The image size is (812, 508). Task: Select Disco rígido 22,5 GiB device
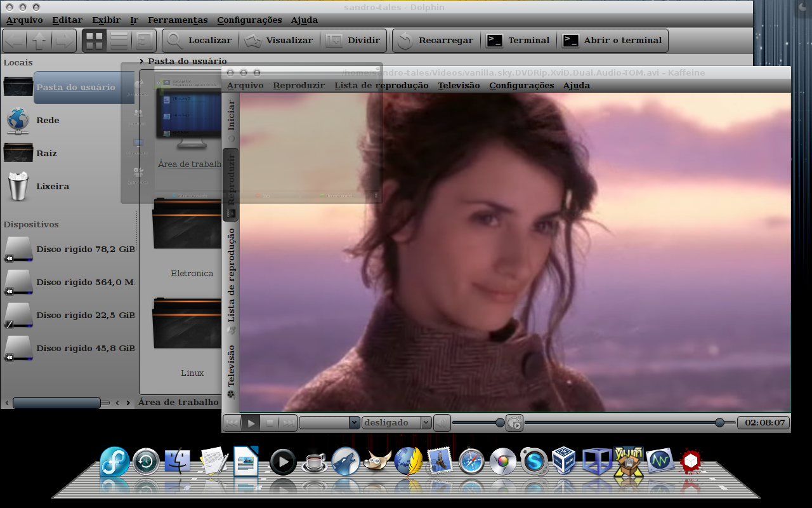pyautogui.click(x=70, y=315)
